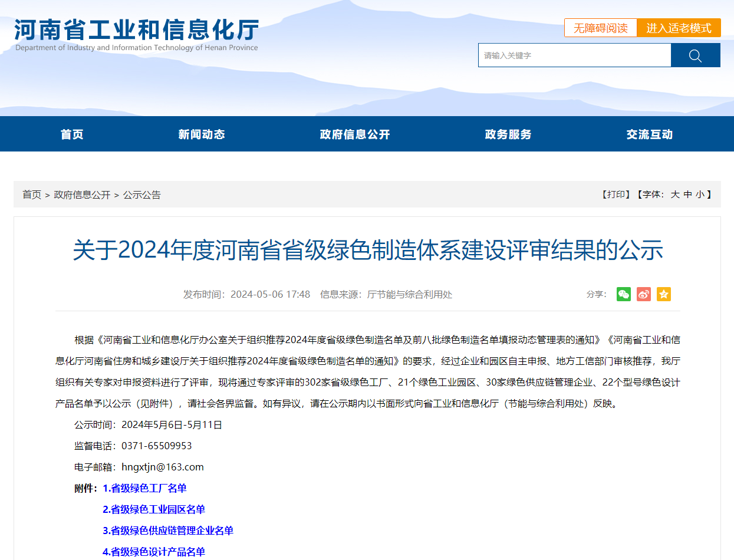Screen dimensions: 734x560
Task: Open 无障碍阅读 accessibility reading mode
Action: pyautogui.click(x=601, y=28)
